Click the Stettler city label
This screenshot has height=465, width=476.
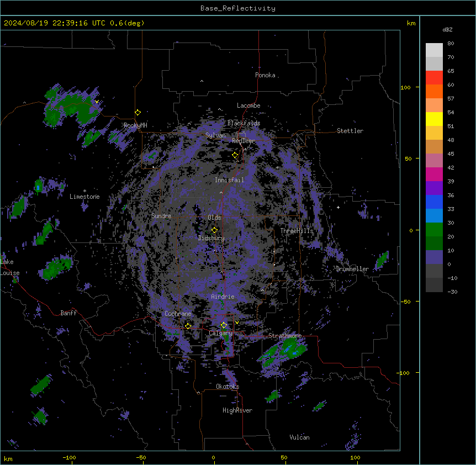click(x=350, y=131)
